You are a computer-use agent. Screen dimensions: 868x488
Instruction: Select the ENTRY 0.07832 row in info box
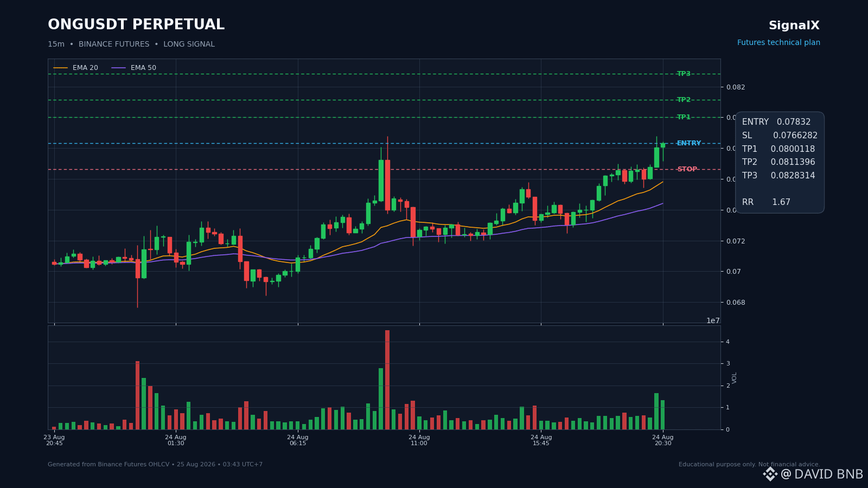click(x=776, y=123)
